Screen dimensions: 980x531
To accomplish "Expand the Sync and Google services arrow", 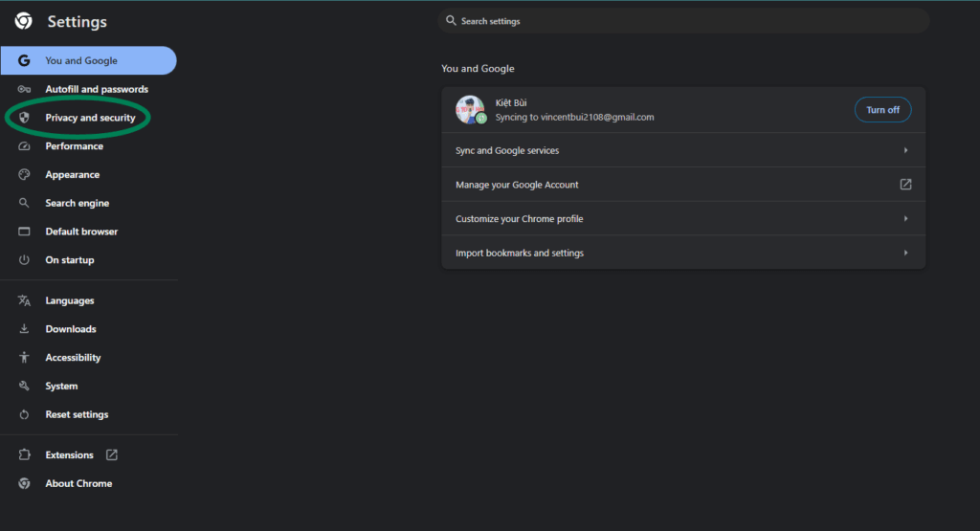I will coord(905,150).
